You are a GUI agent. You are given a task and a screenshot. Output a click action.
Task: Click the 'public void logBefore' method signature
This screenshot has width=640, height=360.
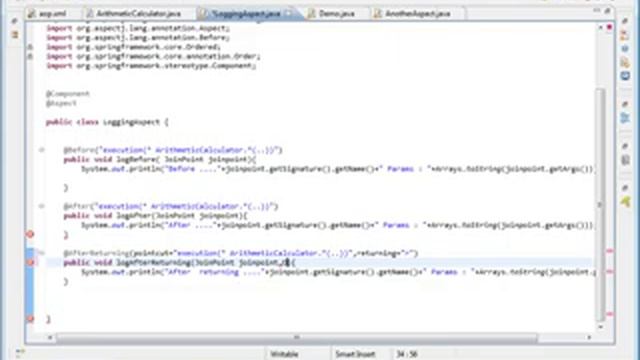click(x=160, y=160)
